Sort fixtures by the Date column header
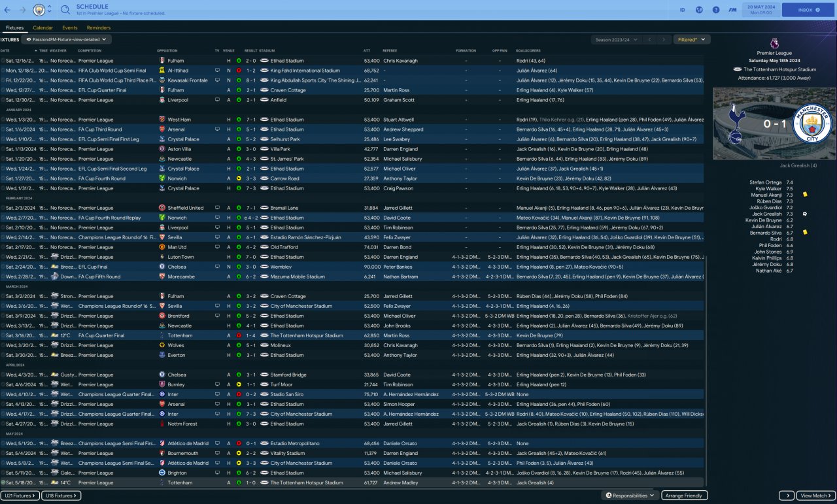This screenshot has height=504, width=837. (x=5, y=50)
